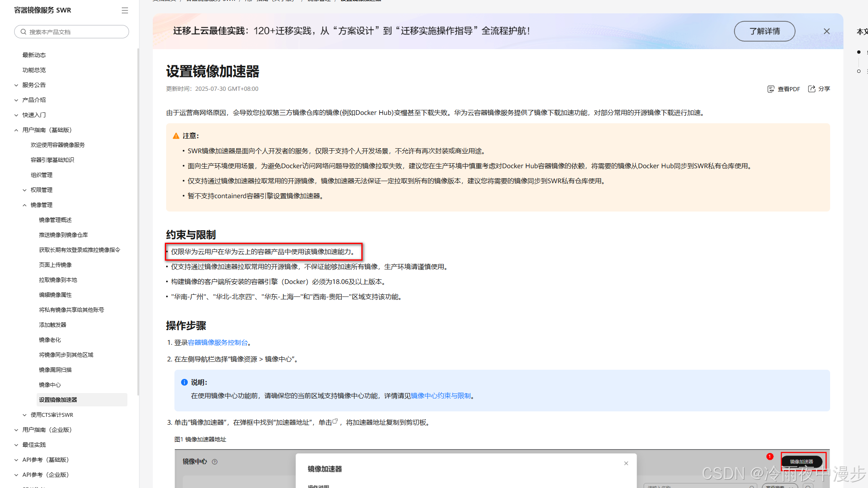This screenshot has width=868, height=488.
Task: Open 拉取镜像到本地 page
Action: (58, 280)
